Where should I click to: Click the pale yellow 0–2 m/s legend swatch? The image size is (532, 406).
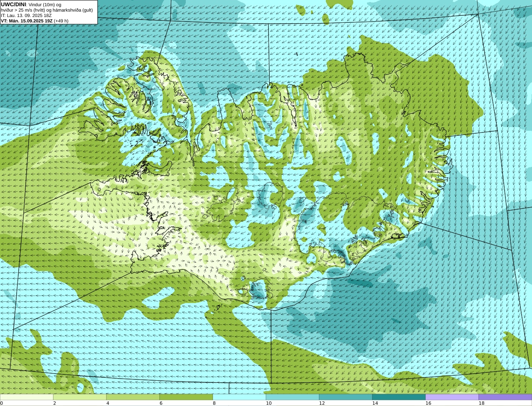(x=27, y=397)
